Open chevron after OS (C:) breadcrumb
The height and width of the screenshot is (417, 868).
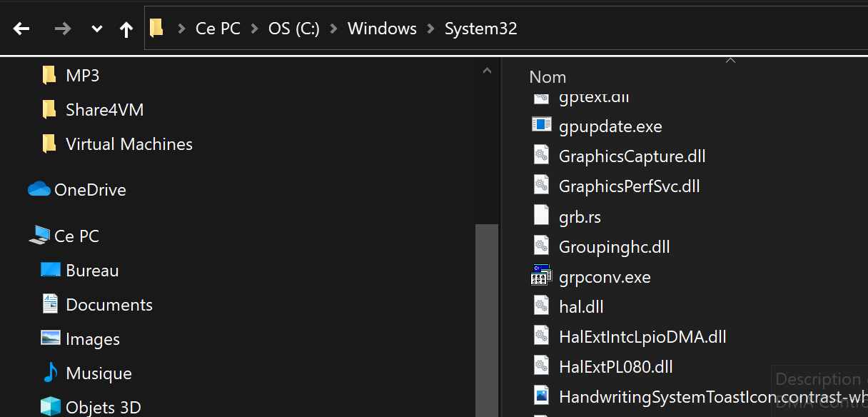coord(333,29)
